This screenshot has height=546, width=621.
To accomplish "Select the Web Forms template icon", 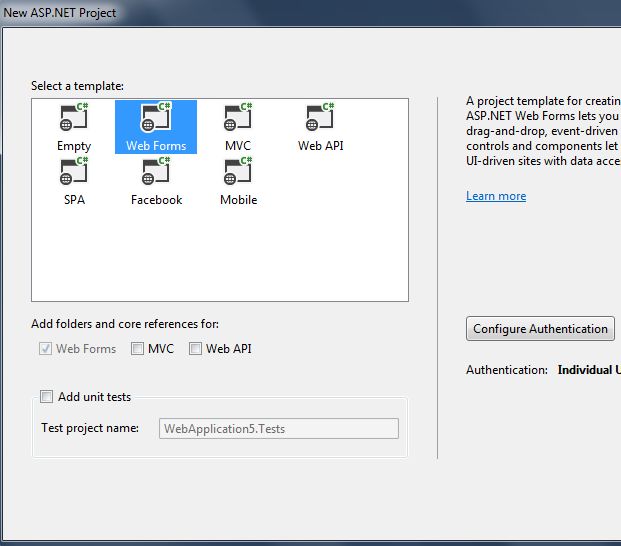I will click(156, 117).
